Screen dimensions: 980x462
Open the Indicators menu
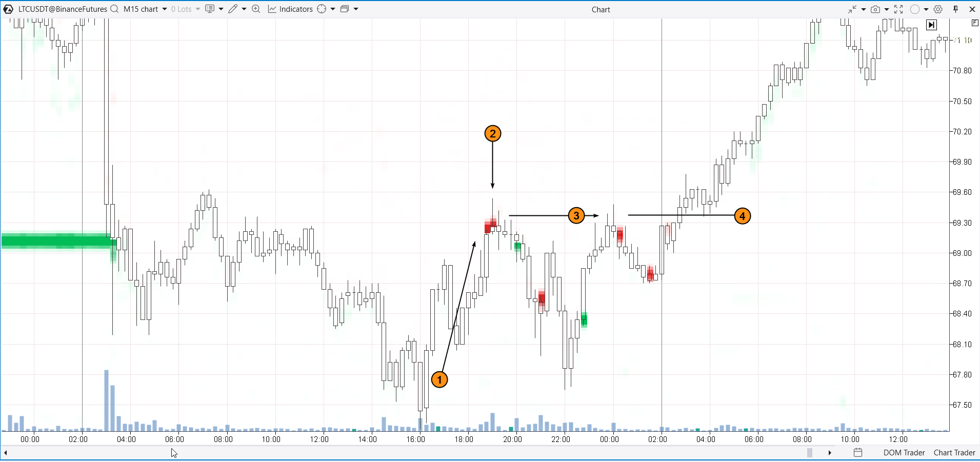[x=290, y=9]
